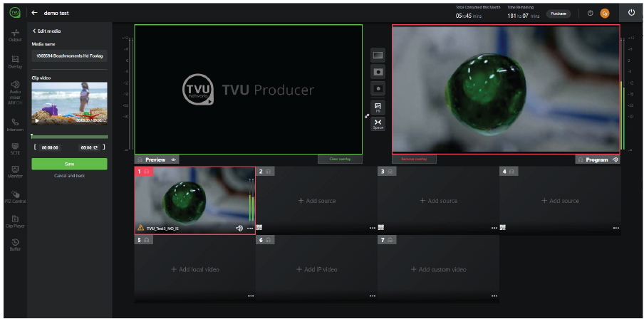Toggle headphone on source slot 4

click(x=511, y=171)
